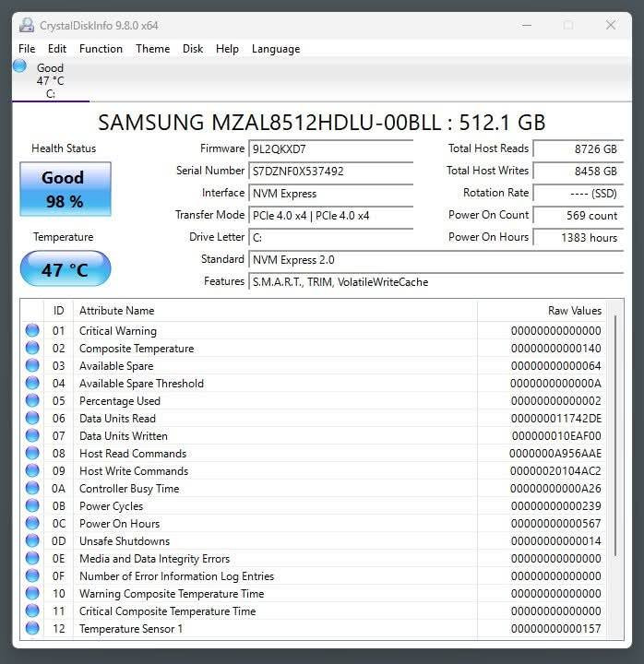The width and height of the screenshot is (644, 664).
Task: Select the Percentage Used attribute name
Action: [x=119, y=401]
